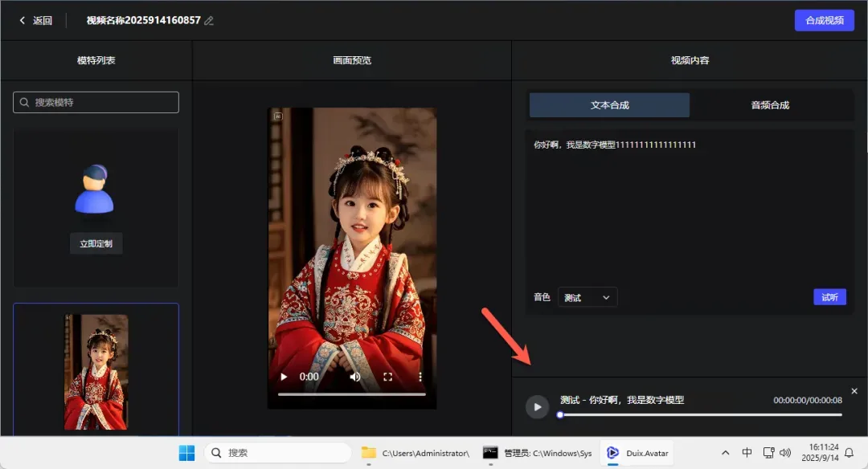
Task: Mute the preview video volume icon
Action: click(x=354, y=376)
